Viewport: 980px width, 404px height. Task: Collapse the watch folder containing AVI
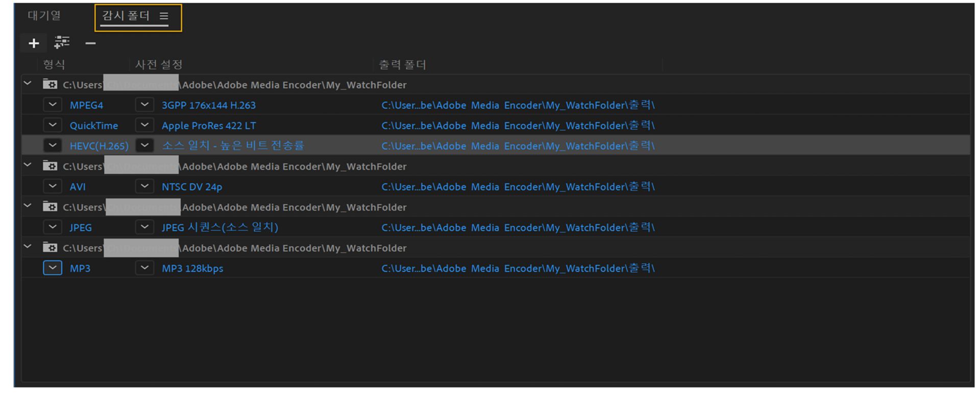tap(28, 165)
